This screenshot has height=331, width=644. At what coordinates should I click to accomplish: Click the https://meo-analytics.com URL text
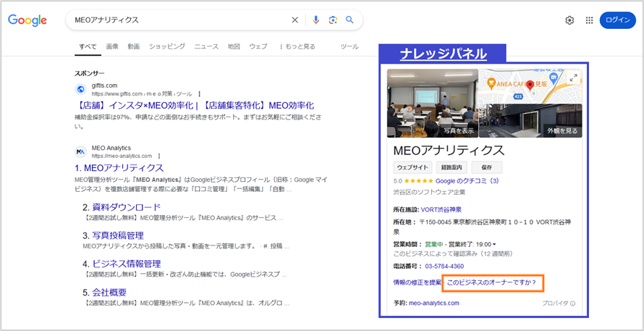pyautogui.click(x=122, y=156)
